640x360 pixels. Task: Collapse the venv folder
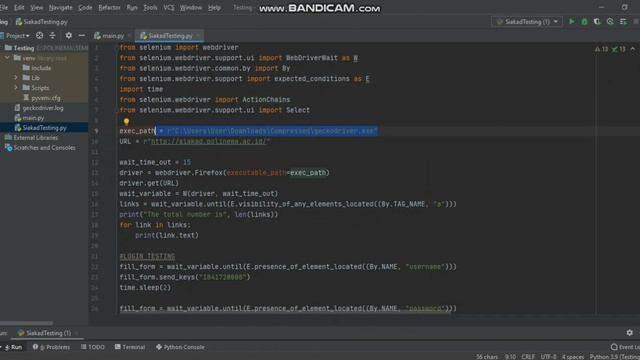[7, 58]
